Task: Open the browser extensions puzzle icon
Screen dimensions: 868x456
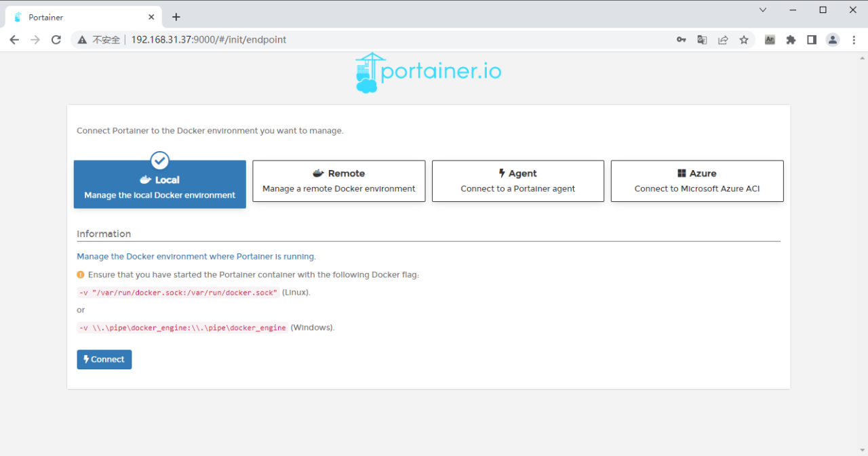Action: pyautogui.click(x=791, y=39)
